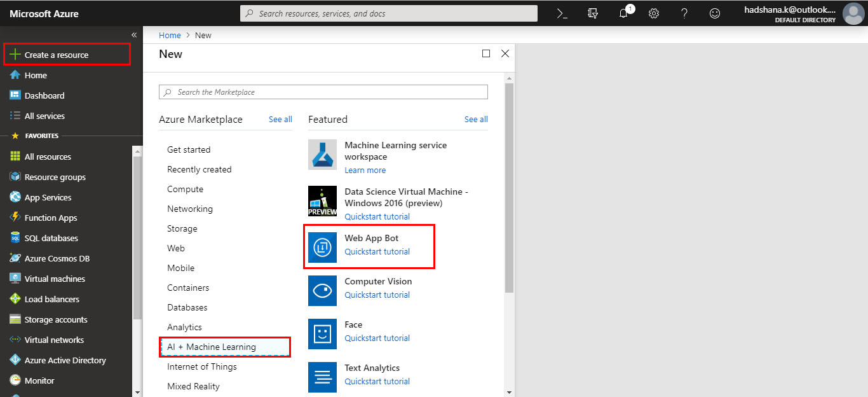The image size is (868, 397).
Task: Click the Function Apps lightning icon
Action: pos(15,218)
